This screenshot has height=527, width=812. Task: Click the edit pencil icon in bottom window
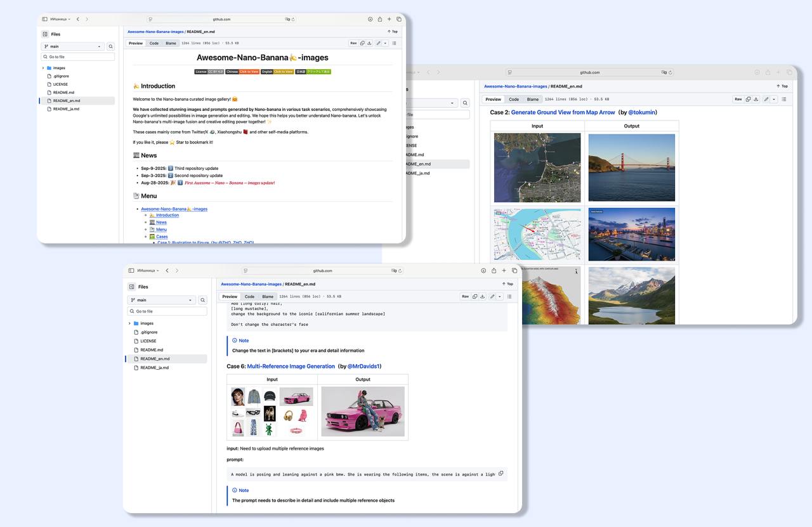tap(492, 296)
